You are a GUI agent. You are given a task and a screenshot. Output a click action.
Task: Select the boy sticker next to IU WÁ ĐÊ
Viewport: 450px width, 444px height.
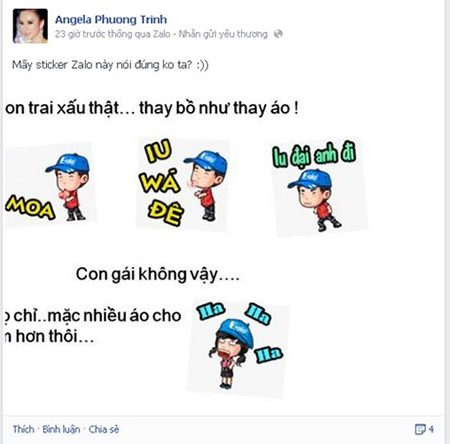[207, 185]
